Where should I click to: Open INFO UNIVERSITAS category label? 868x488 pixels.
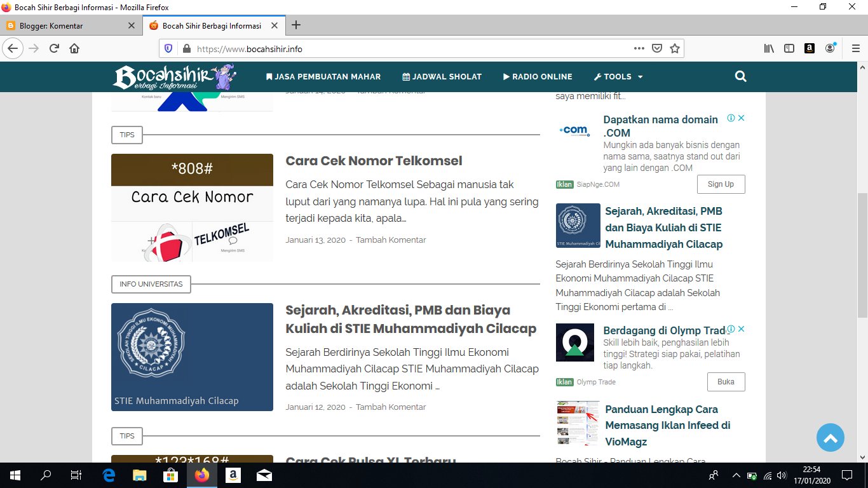click(151, 284)
